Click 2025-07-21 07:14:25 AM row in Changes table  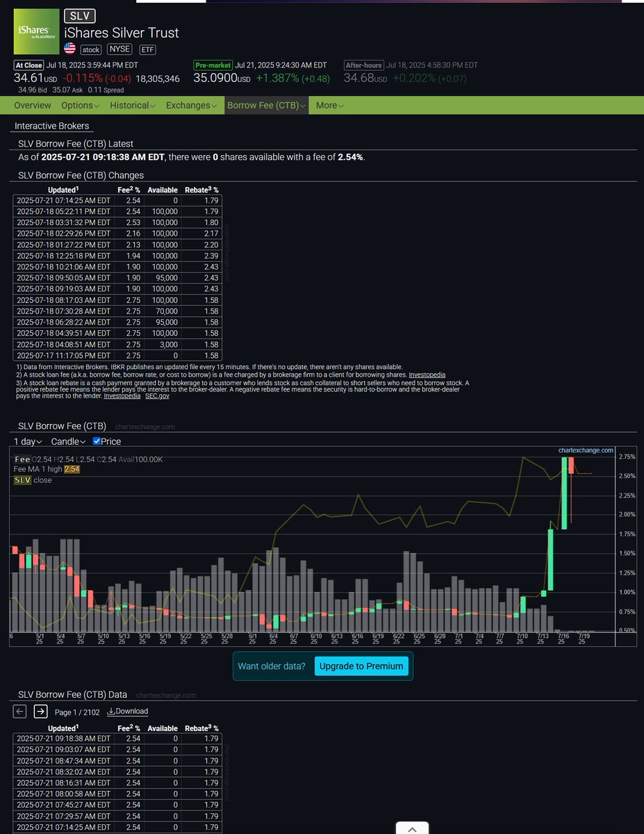coord(117,200)
